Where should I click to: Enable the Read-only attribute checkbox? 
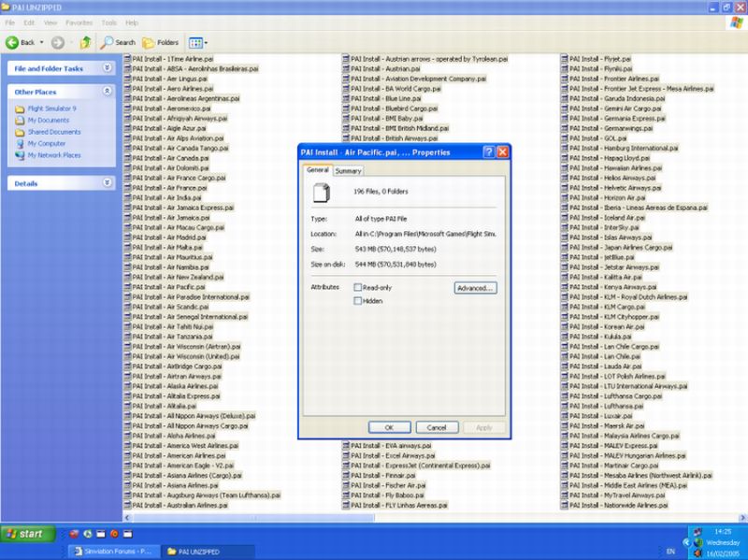point(358,287)
